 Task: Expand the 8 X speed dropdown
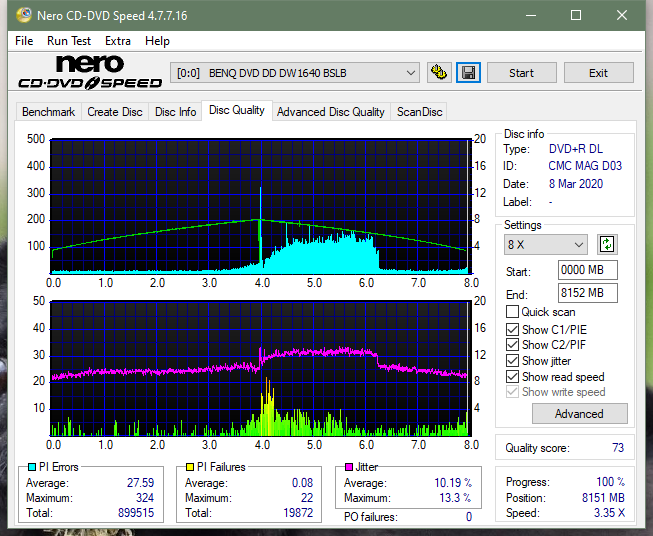[546, 244]
